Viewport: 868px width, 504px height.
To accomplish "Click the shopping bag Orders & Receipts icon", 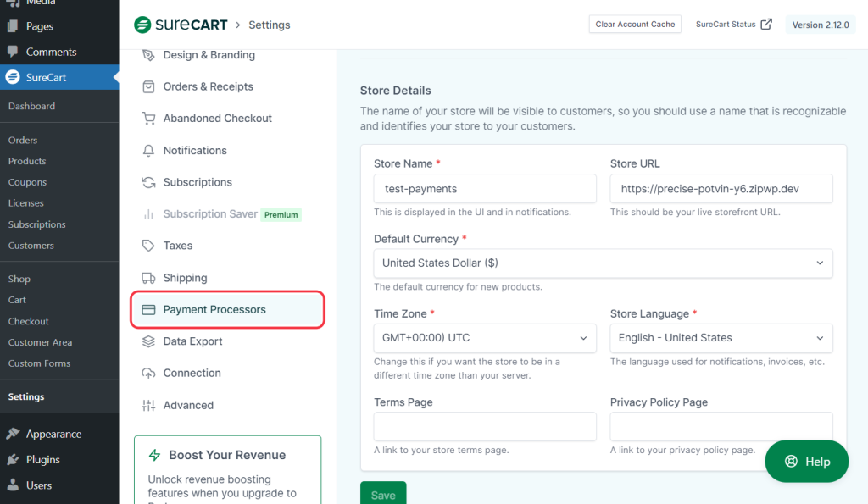I will click(148, 86).
